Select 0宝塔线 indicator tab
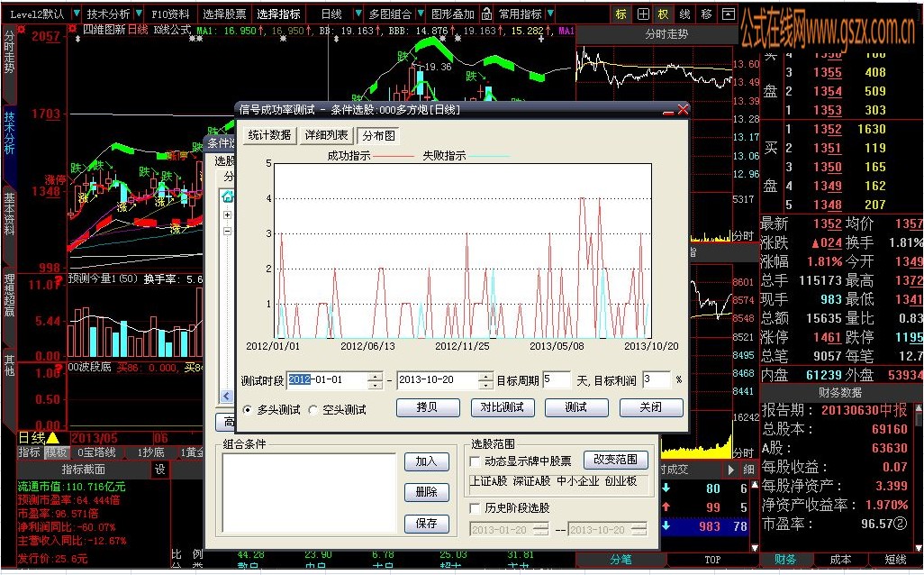Viewport: 924px width, 575px height. (x=97, y=452)
